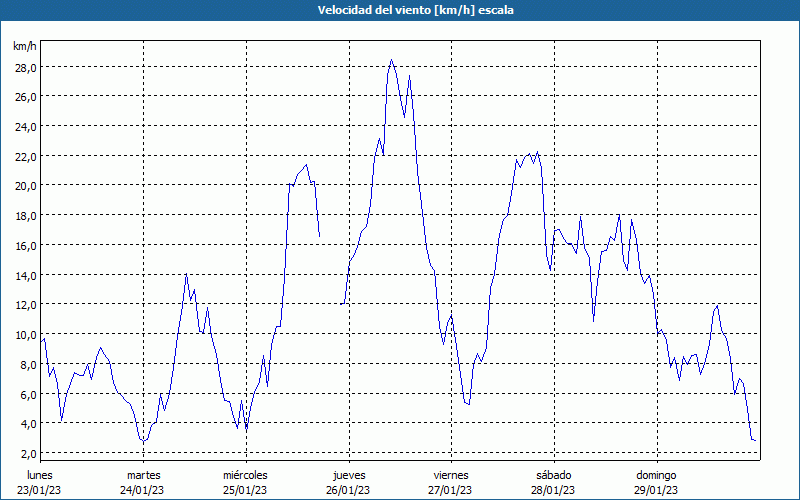Click the 26,0 y-axis value
The width and height of the screenshot is (800, 500).
pyautogui.click(x=25, y=97)
